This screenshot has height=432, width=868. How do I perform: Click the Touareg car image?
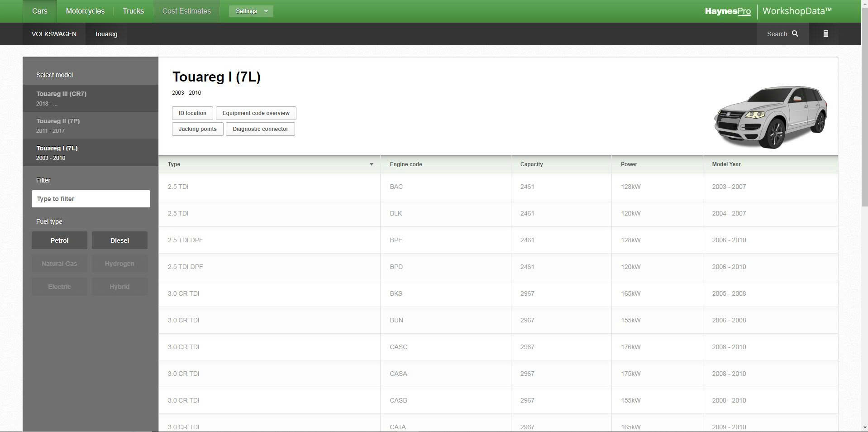(x=770, y=117)
